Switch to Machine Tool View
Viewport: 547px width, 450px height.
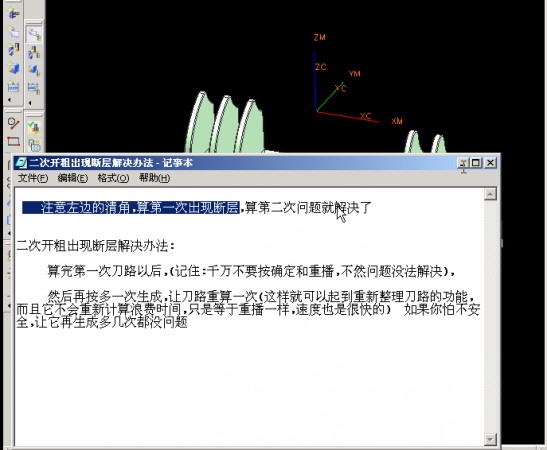(x=34, y=52)
